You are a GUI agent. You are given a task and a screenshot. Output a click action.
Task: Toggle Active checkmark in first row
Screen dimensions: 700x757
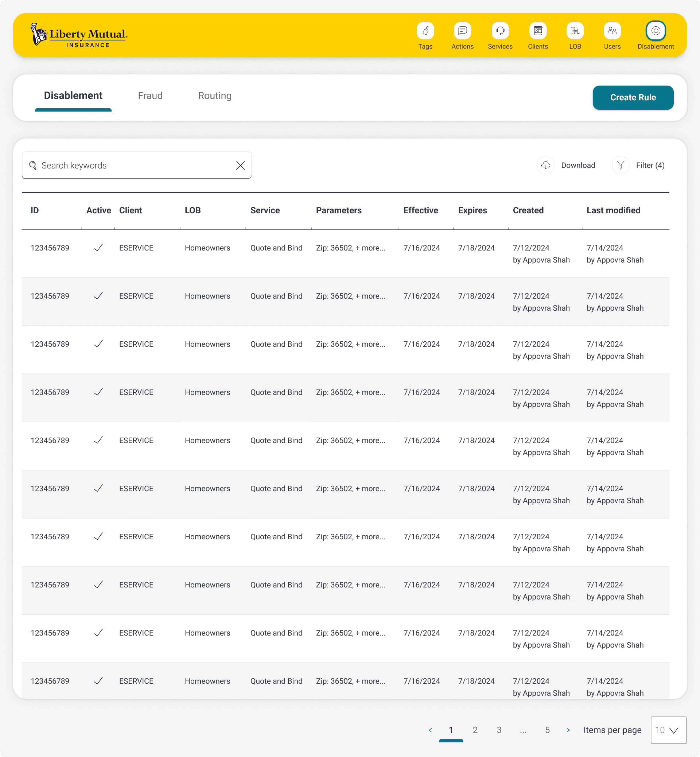(x=98, y=248)
